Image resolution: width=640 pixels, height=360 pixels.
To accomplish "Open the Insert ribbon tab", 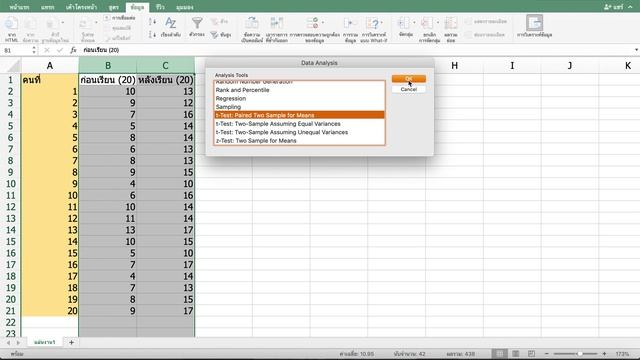I will pyautogui.click(x=47, y=7).
